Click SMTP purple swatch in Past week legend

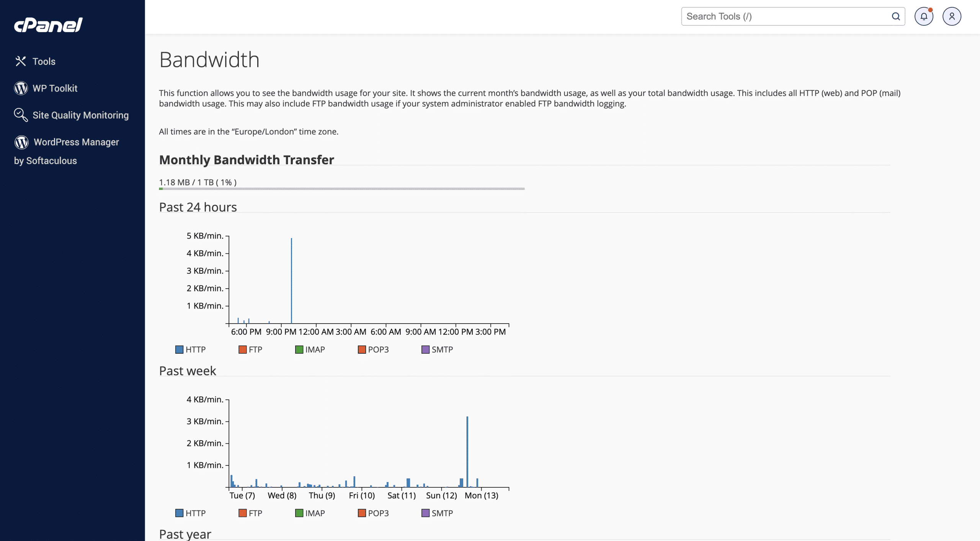click(425, 513)
